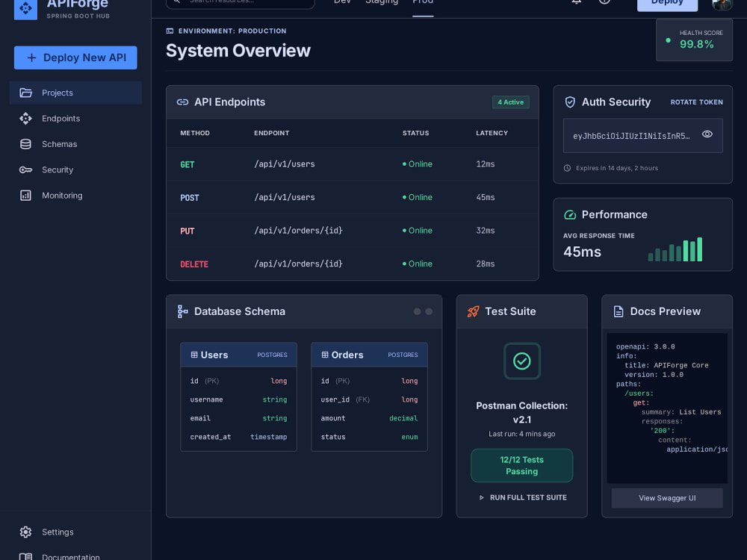
Task: Switch to the Prod environment tab
Action: [423, 2]
